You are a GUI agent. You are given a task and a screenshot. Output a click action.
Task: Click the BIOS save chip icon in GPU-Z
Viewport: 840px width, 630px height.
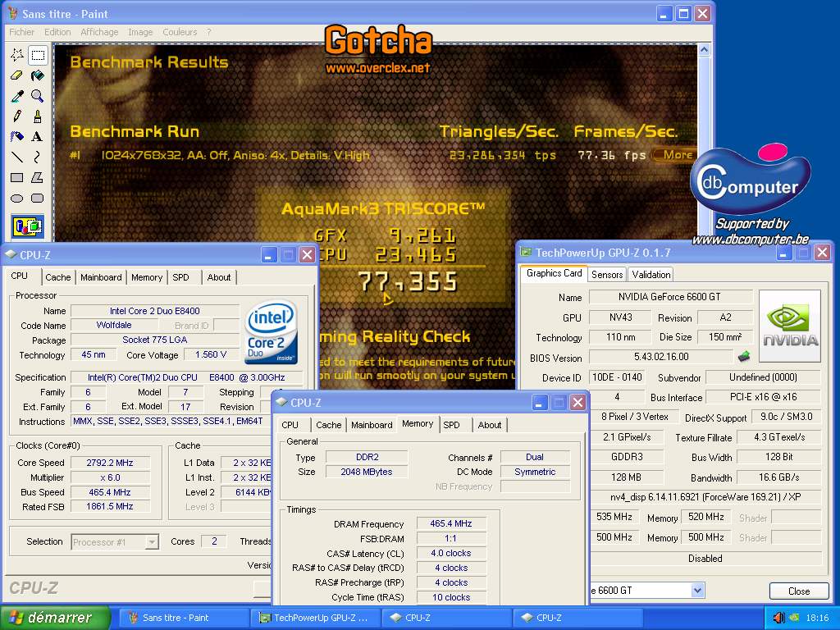coord(743,356)
